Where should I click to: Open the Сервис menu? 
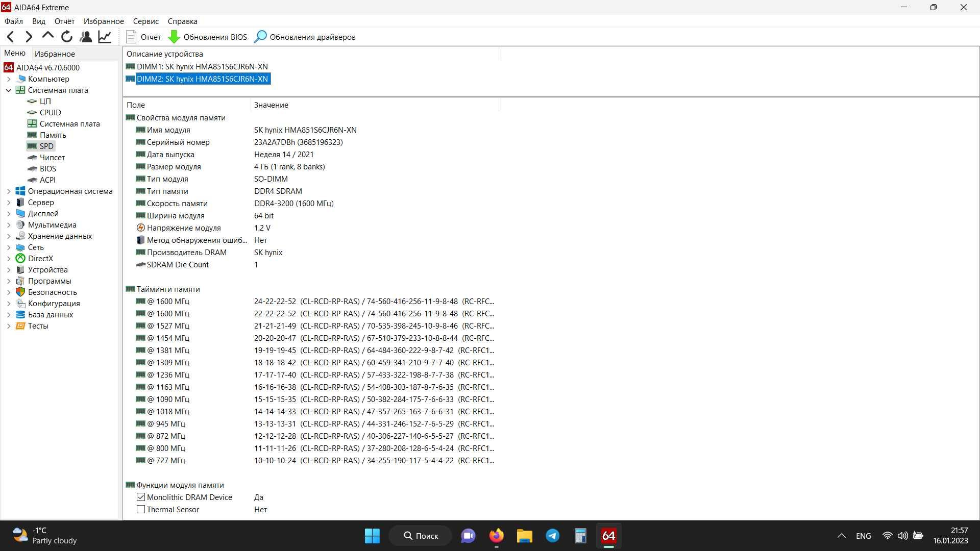pyautogui.click(x=146, y=21)
